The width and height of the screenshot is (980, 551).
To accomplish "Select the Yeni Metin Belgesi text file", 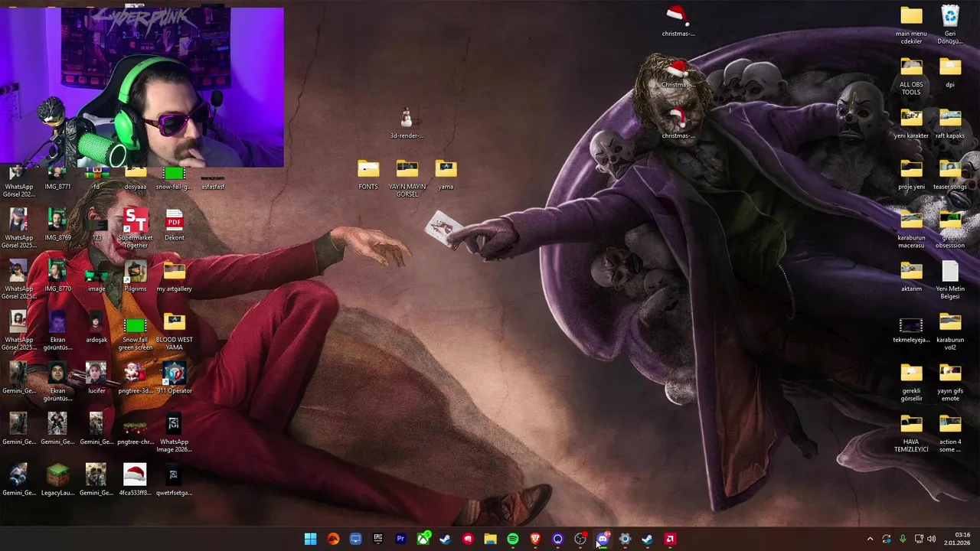I will [x=950, y=280].
